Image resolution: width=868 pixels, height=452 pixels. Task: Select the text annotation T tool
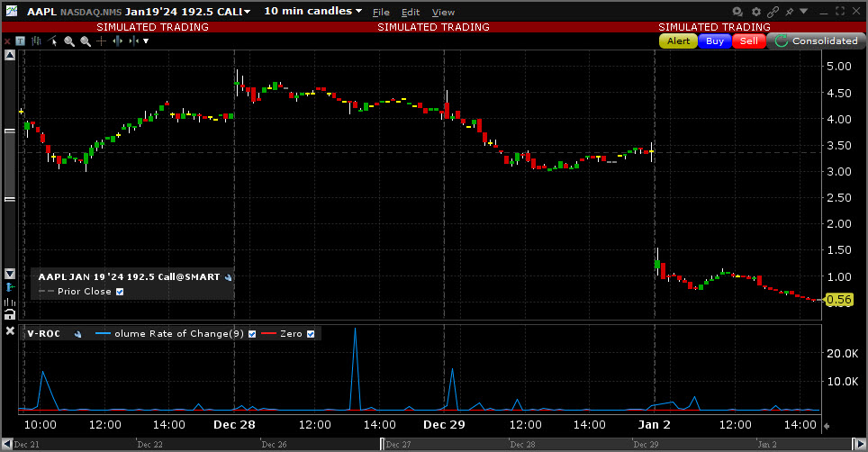tap(21, 41)
